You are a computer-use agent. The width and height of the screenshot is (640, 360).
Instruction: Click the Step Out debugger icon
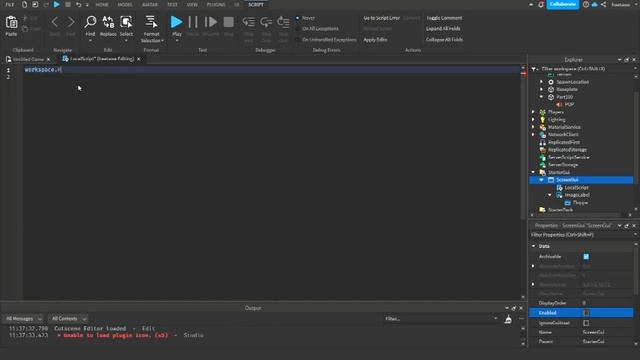pos(283,22)
